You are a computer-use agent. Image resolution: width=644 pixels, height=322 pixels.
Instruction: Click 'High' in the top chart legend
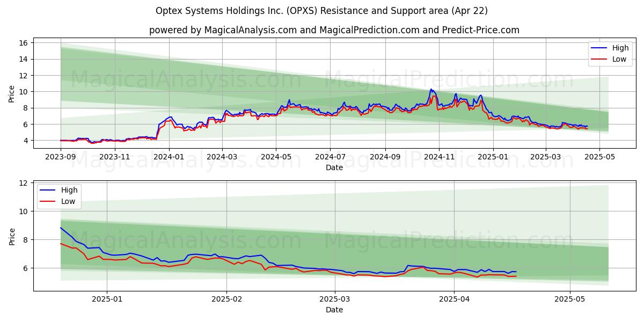[x=619, y=48]
